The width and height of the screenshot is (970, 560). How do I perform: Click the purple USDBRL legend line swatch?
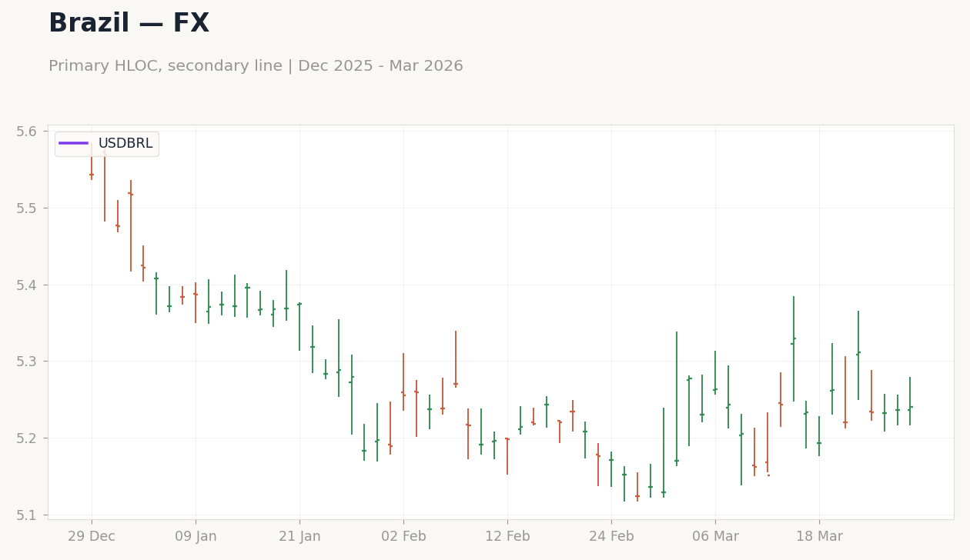74,144
